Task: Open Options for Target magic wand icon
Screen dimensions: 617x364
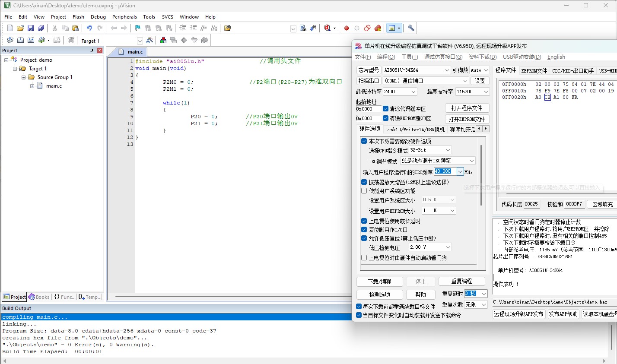Action: coord(149,40)
